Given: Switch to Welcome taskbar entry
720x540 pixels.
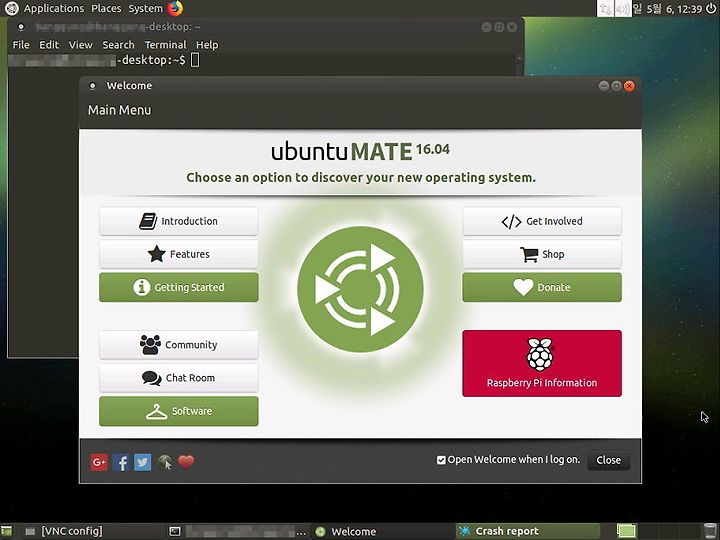Looking at the screenshot, I should (381, 531).
